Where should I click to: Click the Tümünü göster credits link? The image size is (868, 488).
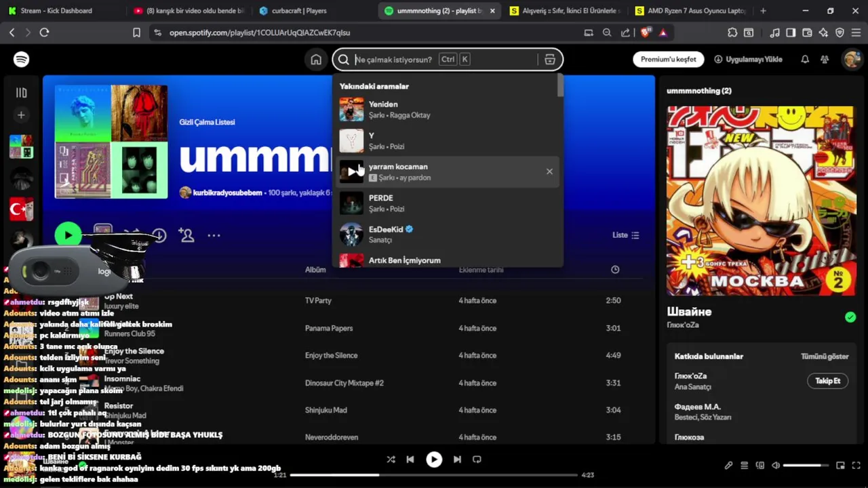(825, 357)
